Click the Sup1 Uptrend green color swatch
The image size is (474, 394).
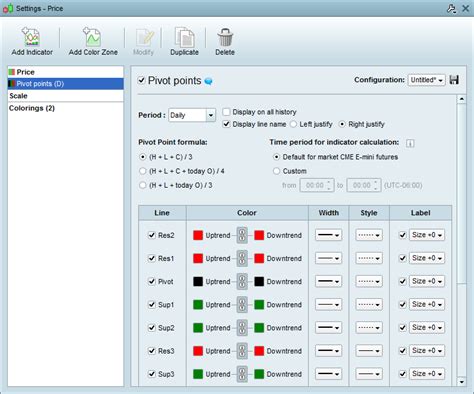[198, 305]
